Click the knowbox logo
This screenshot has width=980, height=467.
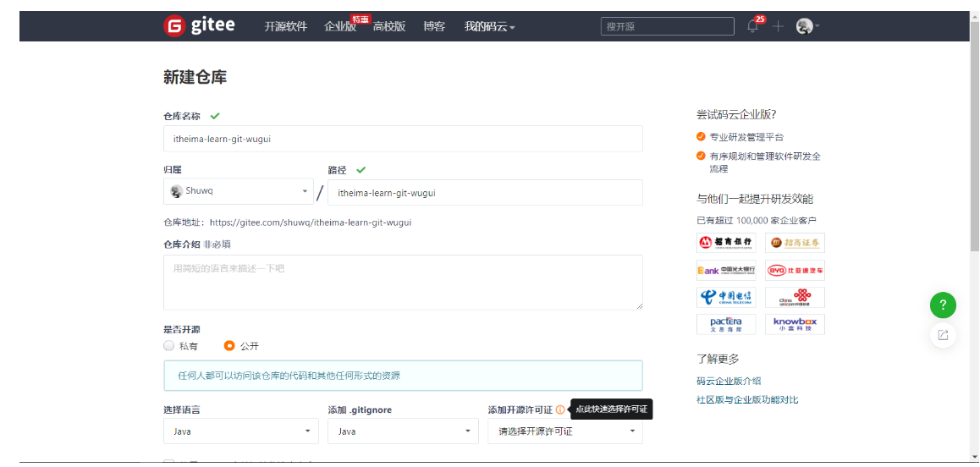coord(795,324)
